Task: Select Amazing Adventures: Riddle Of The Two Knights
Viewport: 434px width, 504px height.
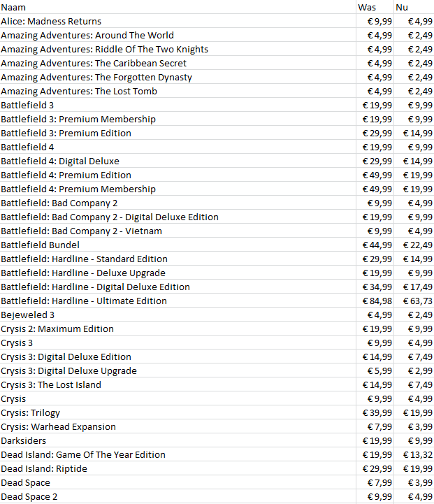Action: click(178, 49)
